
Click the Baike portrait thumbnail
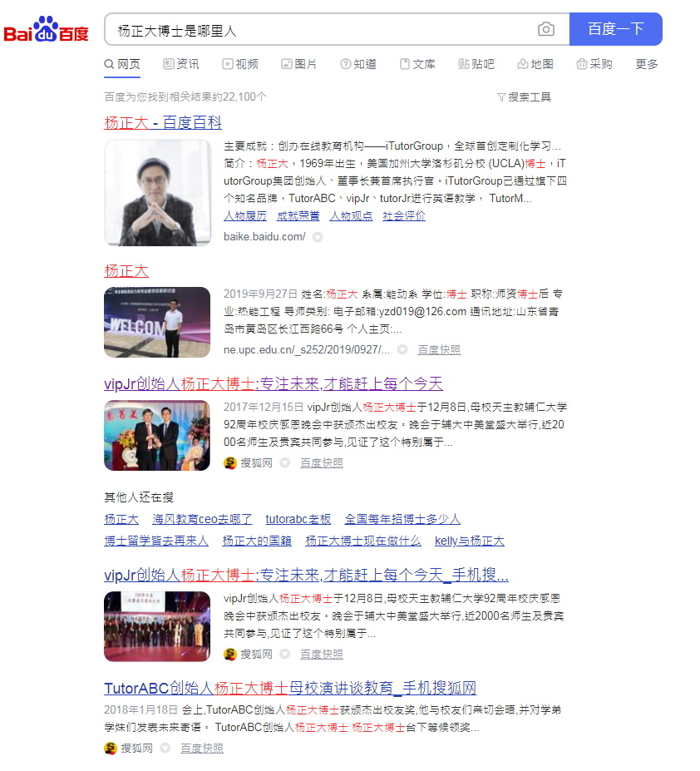pos(157,193)
